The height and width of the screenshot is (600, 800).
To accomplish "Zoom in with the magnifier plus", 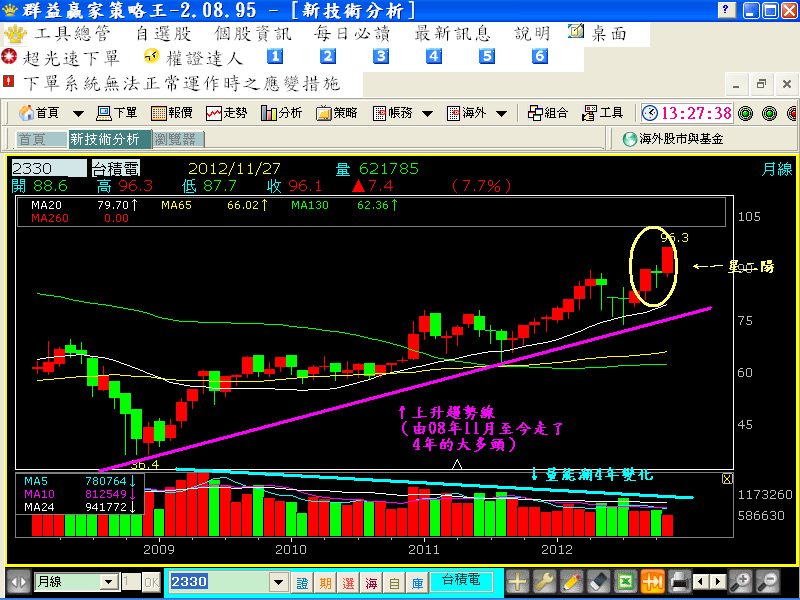I will pos(740,582).
